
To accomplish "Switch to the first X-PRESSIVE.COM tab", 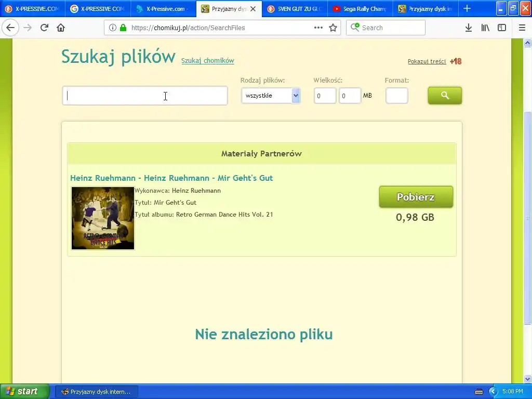I will click(x=33, y=9).
